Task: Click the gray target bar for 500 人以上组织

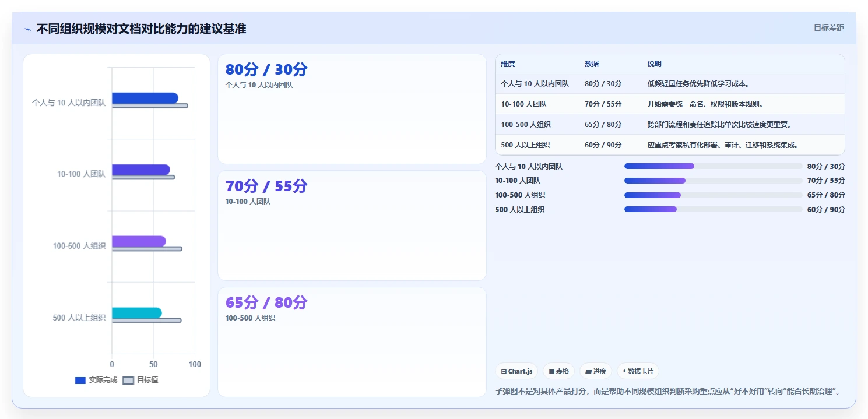Action: [147, 321]
